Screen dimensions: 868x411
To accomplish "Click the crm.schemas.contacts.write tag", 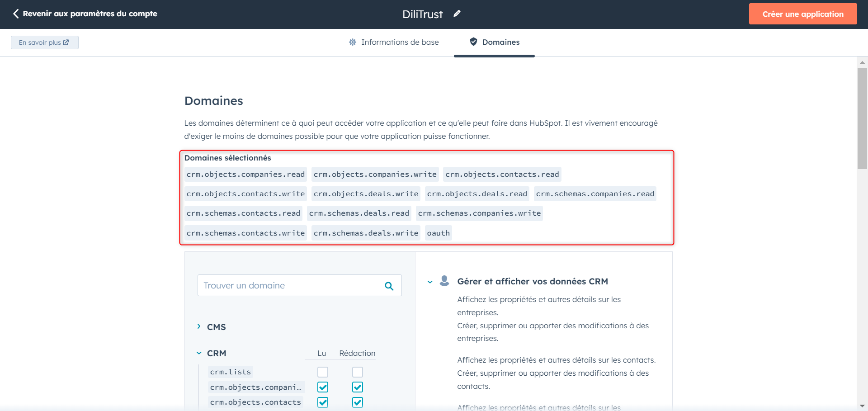I will pyautogui.click(x=245, y=233).
